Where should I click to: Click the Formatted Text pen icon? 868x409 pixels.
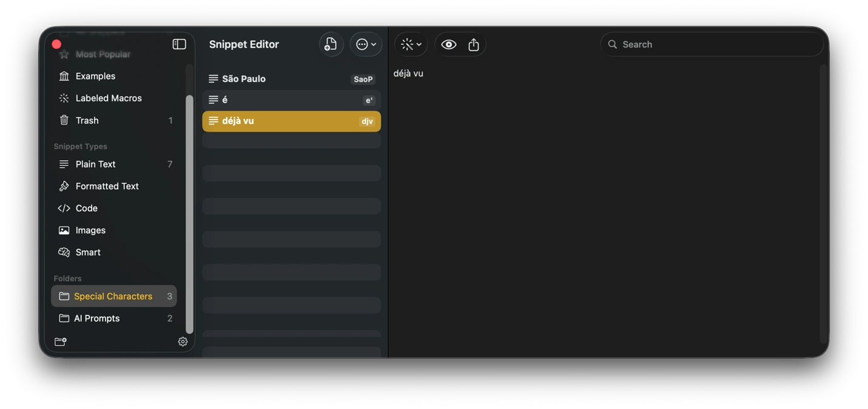coord(64,186)
